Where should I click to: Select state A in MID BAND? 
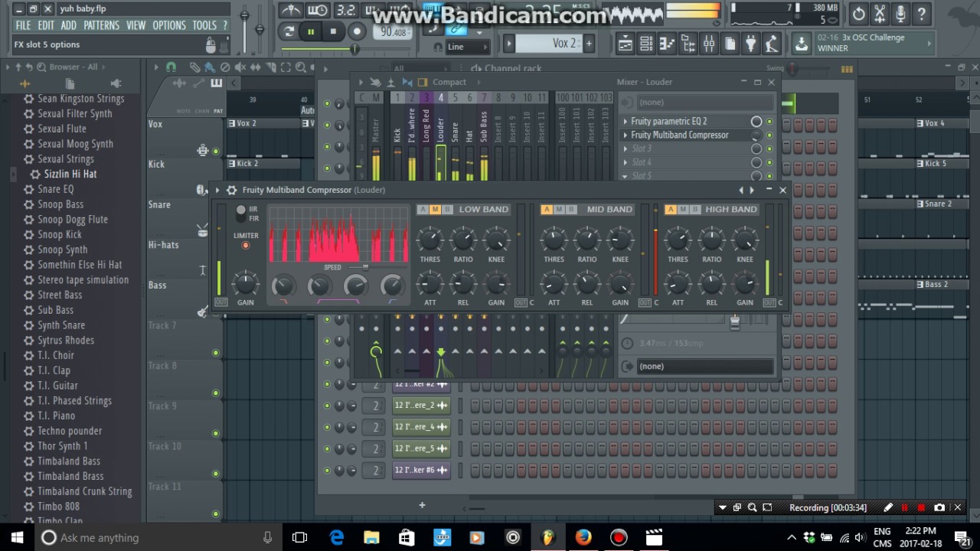coord(547,209)
